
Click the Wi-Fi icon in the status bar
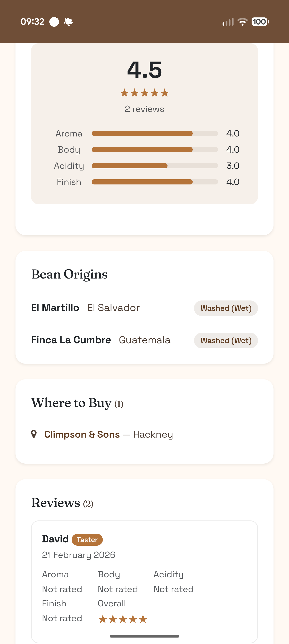[243, 22]
